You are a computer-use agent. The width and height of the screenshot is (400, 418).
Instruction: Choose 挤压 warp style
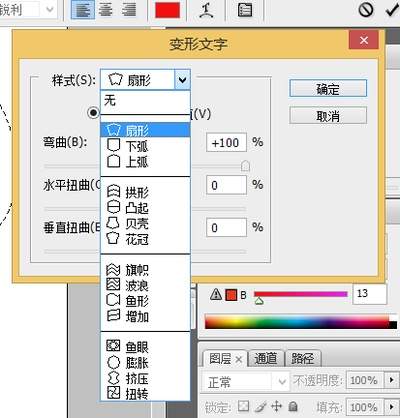tap(145, 378)
